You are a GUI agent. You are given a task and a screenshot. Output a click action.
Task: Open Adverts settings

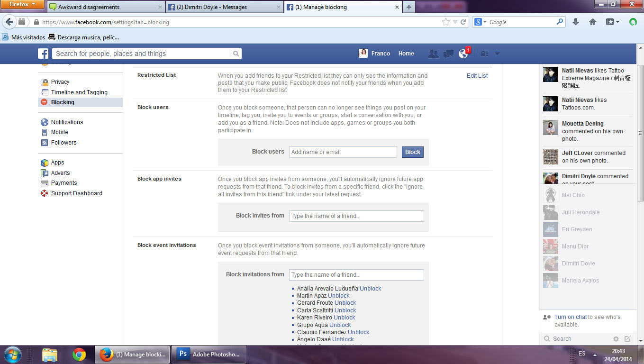tap(60, 173)
